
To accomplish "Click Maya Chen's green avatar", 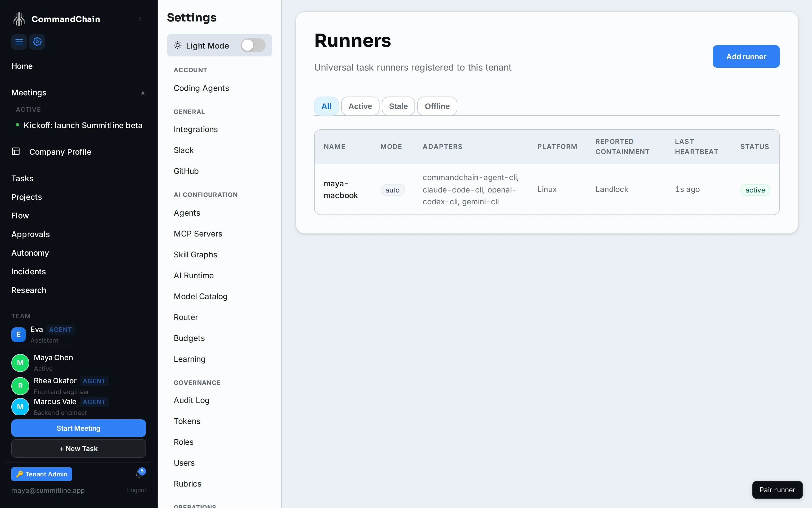I will pos(20,363).
